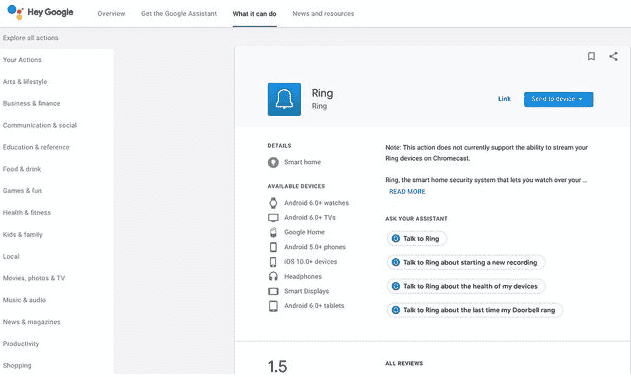Screen dimensions: 631x377
Task: Open the Overview tab
Action: [111, 14]
